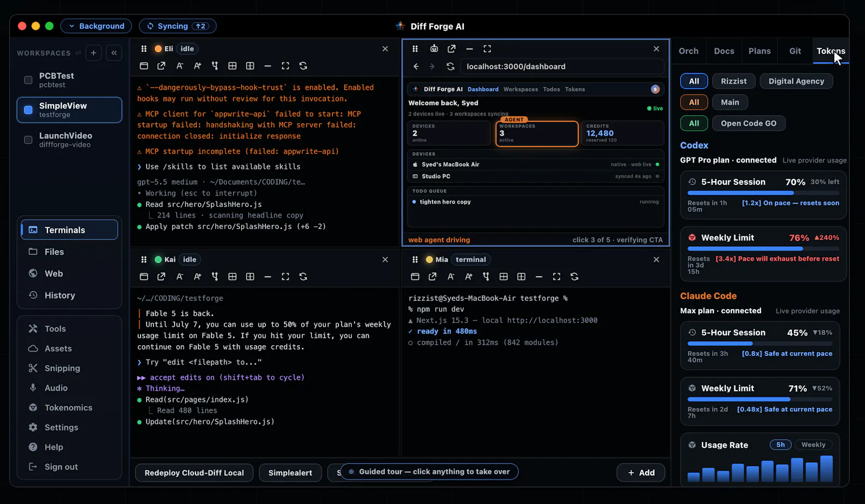The height and width of the screenshot is (504, 865).
Task: Increase font size in Mia pane
Action: pos(469,277)
